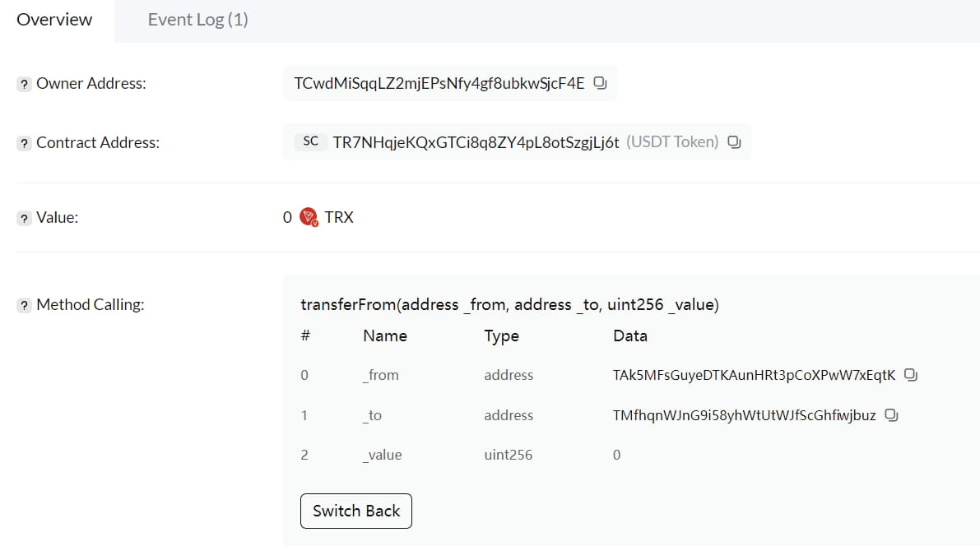The image size is (980, 546).
Task: Click the transferFrom method signature text
Action: click(x=510, y=305)
